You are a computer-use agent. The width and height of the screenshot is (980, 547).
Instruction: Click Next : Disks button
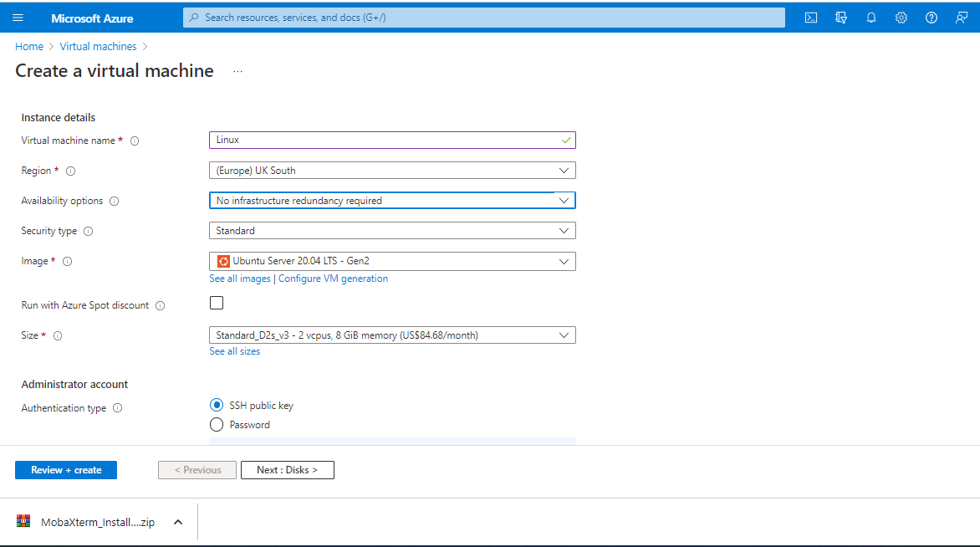[x=287, y=470]
